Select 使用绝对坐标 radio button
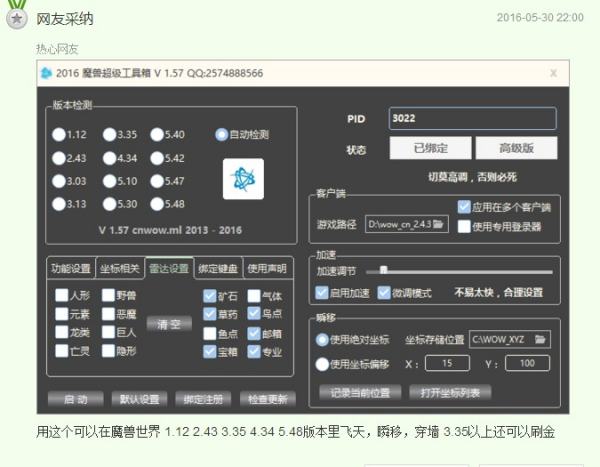Image resolution: width=600 pixels, height=467 pixels. click(x=322, y=340)
